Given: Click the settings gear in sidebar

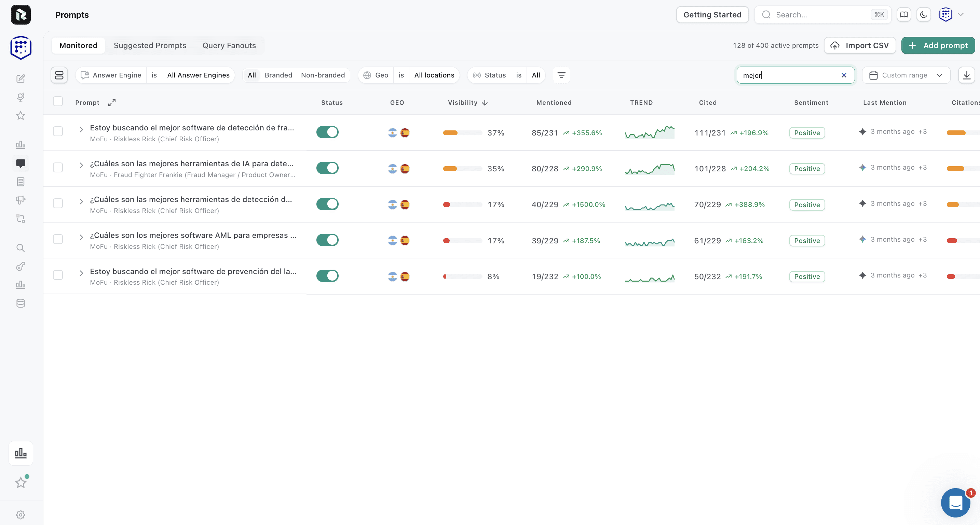Looking at the screenshot, I should point(21,515).
